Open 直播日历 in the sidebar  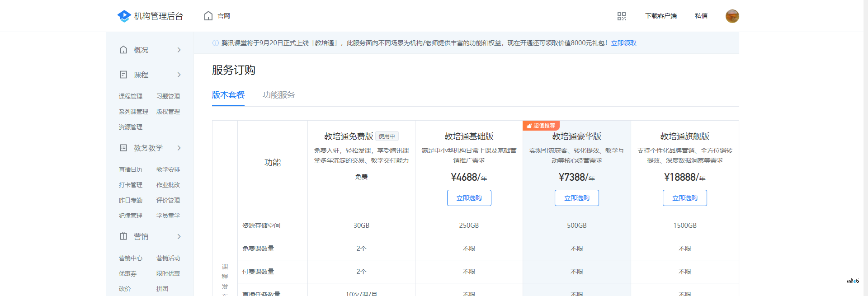click(x=131, y=169)
